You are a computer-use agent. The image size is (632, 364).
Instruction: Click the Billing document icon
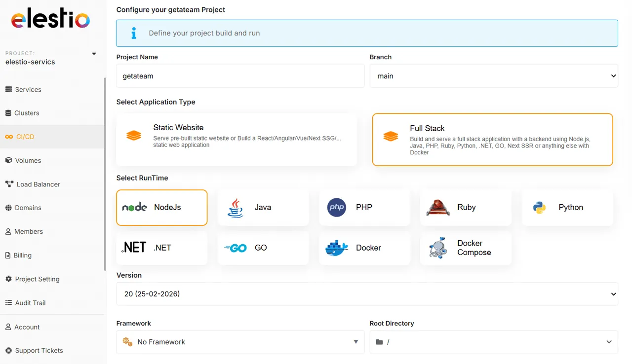tap(8, 255)
